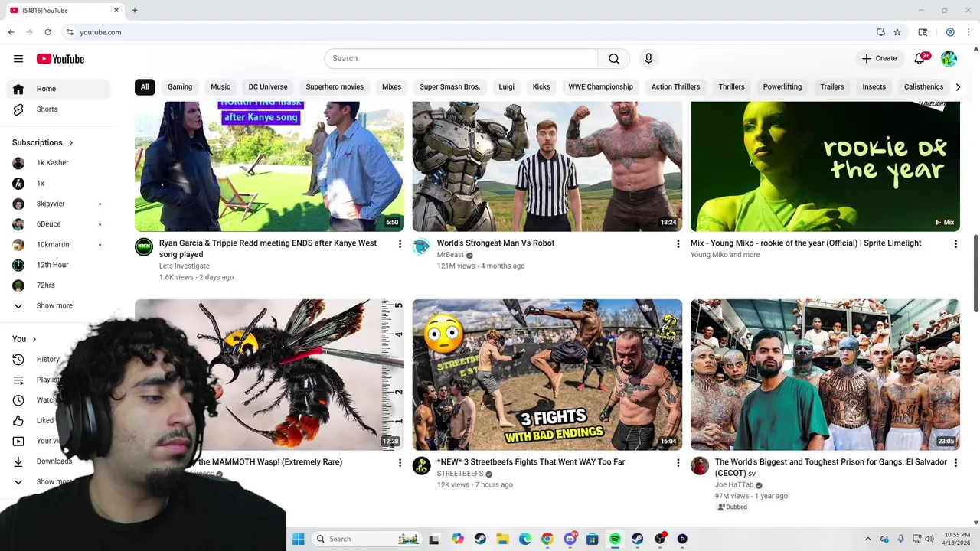The height and width of the screenshot is (551, 980).
Task: Open the YouTube account avatar menu
Action: (949, 59)
